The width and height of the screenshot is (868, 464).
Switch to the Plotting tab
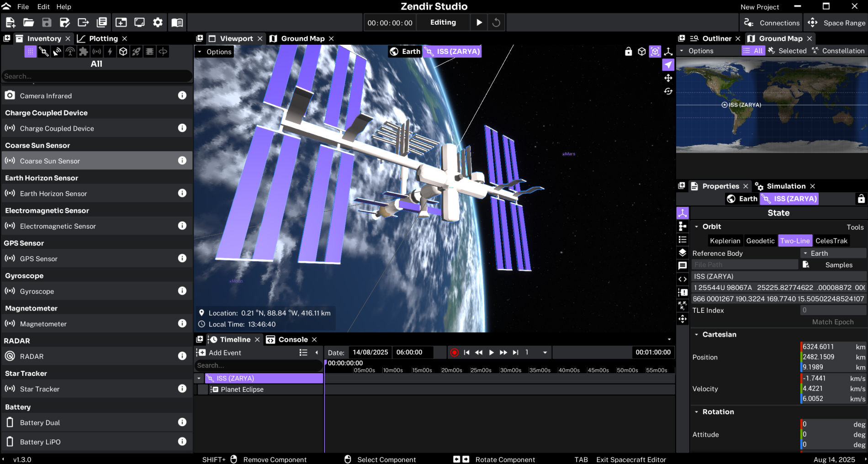pos(103,38)
